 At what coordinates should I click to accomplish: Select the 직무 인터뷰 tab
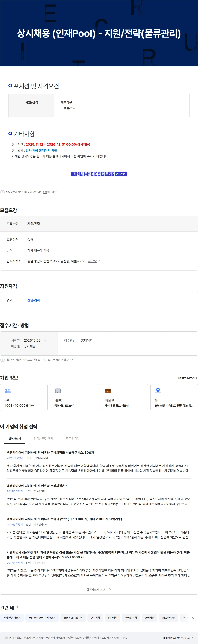click(x=73, y=438)
